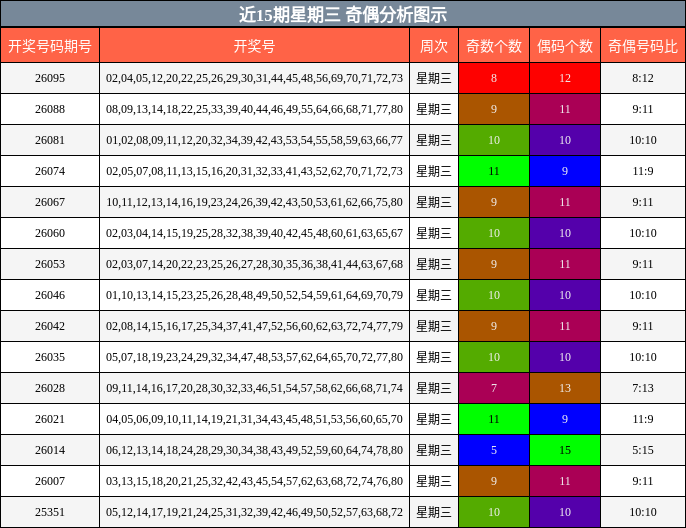The width and height of the screenshot is (686, 528).
Task: Select issue number 26060
Action: [50, 233]
